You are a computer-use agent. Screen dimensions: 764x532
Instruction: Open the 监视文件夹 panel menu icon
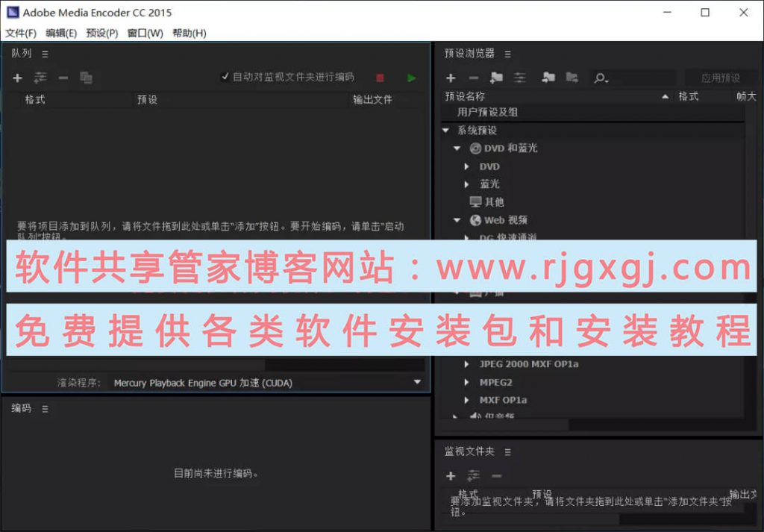507,453
